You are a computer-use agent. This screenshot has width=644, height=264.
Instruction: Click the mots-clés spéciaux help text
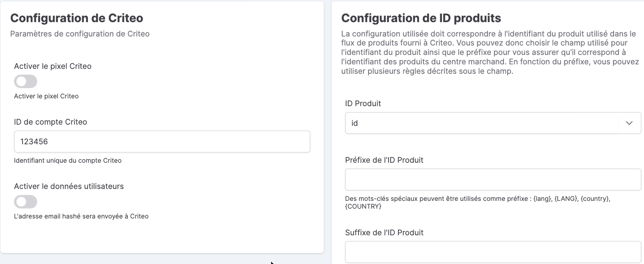point(478,203)
